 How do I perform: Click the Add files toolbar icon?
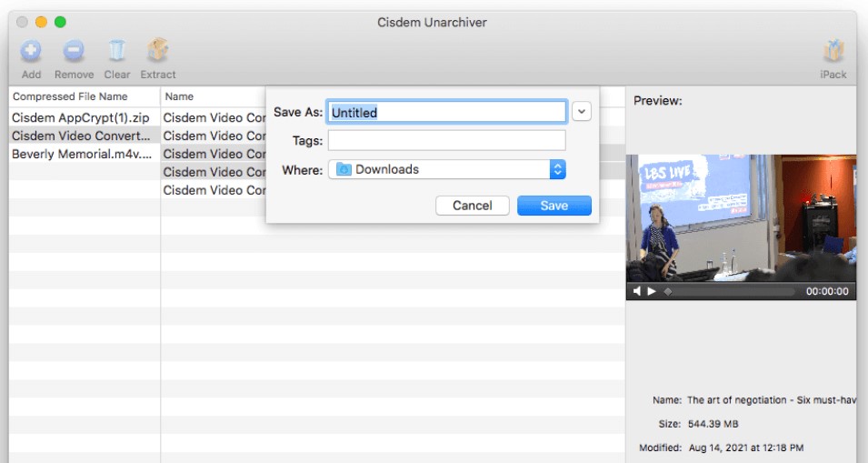[31, 51]
